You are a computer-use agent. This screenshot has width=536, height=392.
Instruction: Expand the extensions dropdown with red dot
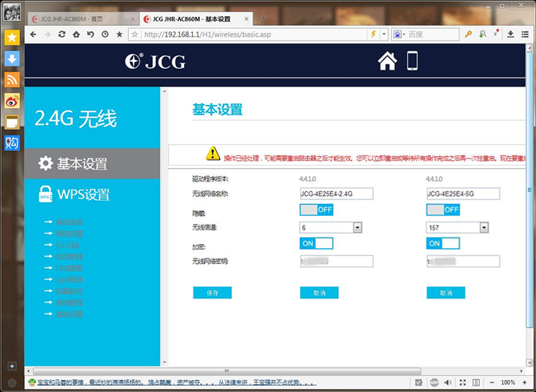click(x=496, y=34)
